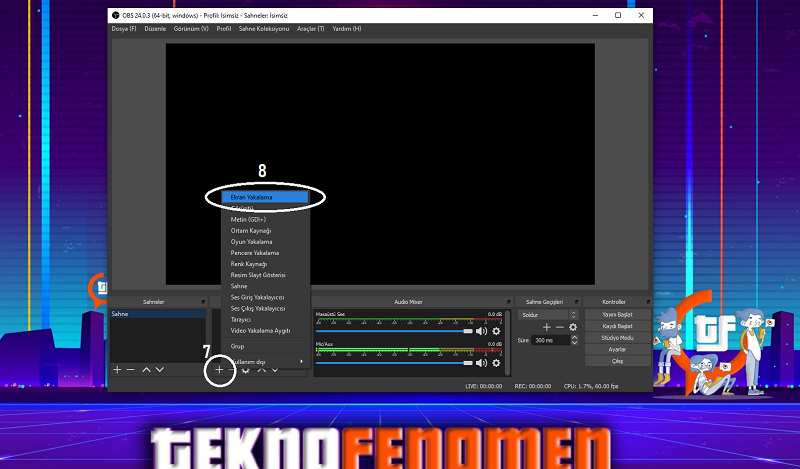This screenshot has width=800, height=469.
Task: Mute Masaüstü Ses speaker icon
Action: (481, 331)
